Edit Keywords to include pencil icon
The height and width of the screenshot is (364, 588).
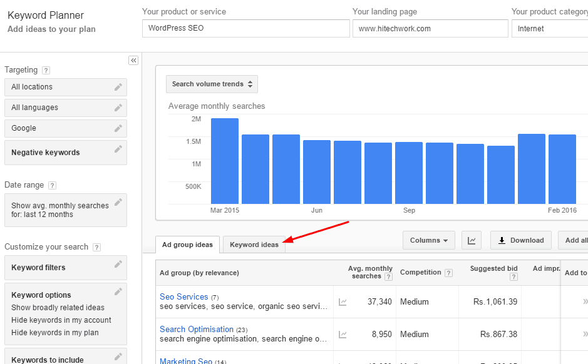click(118, 356)
